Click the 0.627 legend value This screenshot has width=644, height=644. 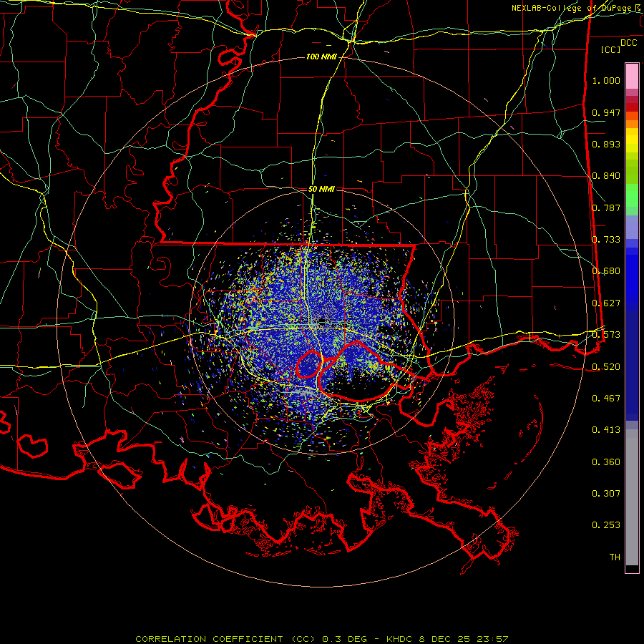606,303
